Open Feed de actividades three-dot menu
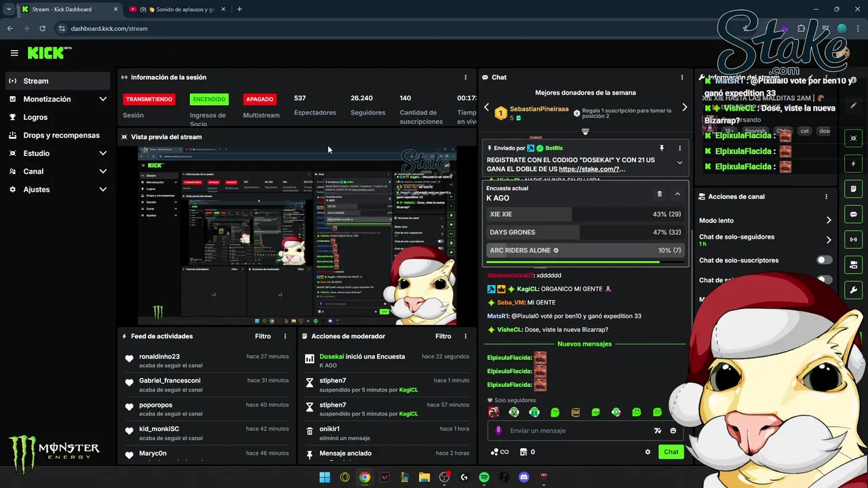The image size is (868, 488). 285,336
